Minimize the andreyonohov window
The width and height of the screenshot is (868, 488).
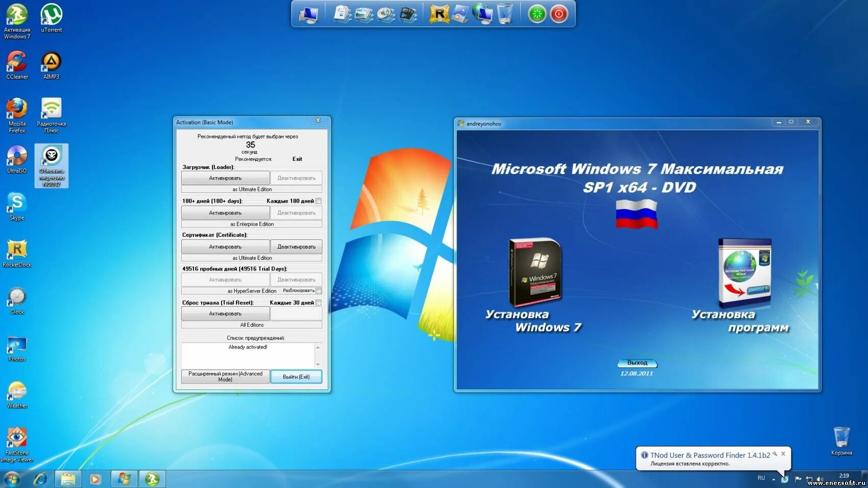(x=779, y=122)
